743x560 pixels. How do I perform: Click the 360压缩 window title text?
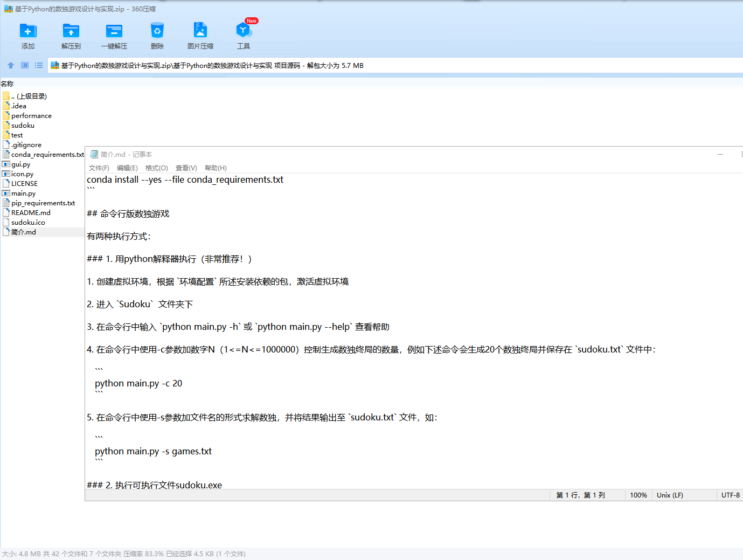click(x=85, y=9)
